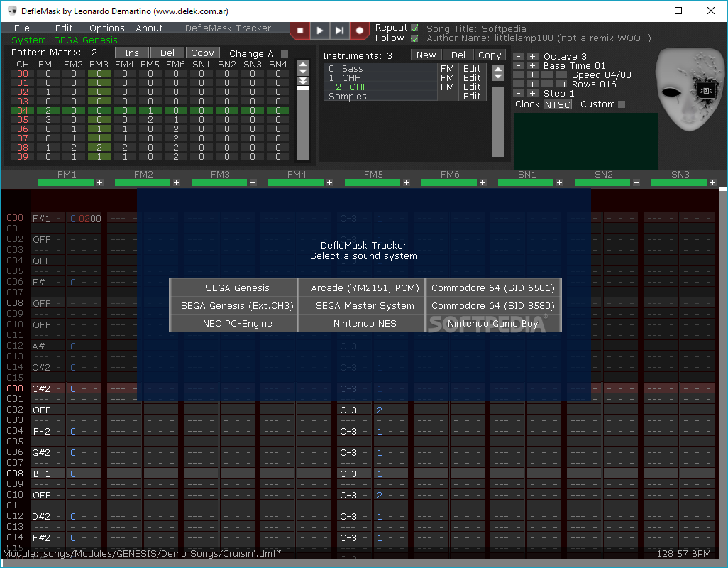Click the Rows ++ double-plus button
728x568 pixels.
click(x=561, y=84)
